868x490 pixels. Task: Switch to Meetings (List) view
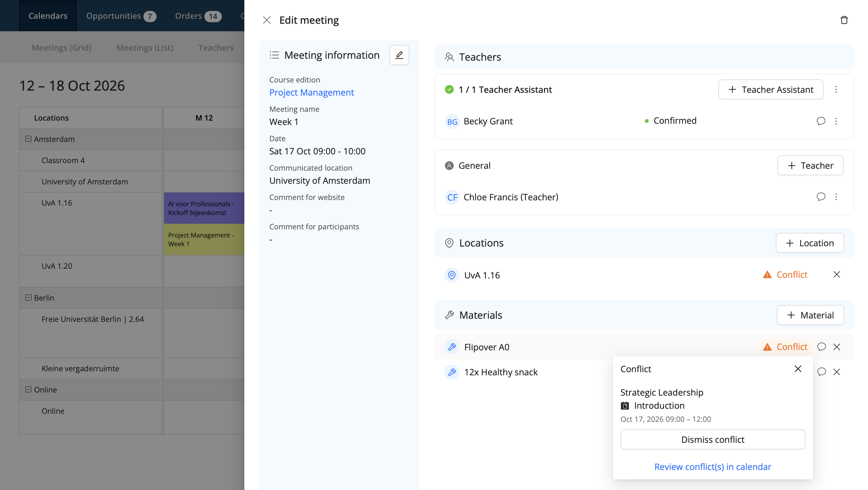pyautogui.click(x=145, y=47)
